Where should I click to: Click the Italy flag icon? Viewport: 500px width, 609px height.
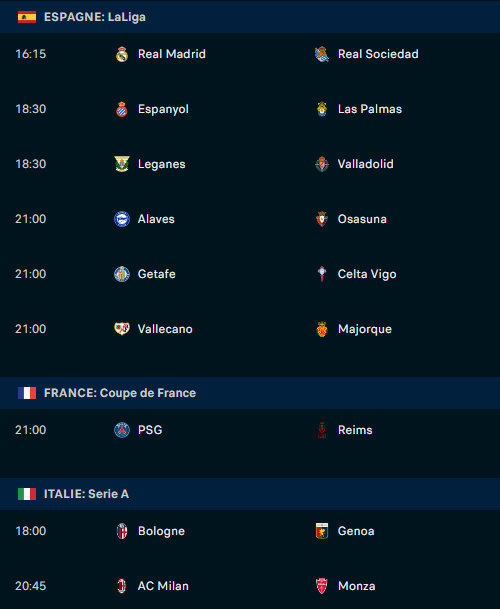(27, 494)
